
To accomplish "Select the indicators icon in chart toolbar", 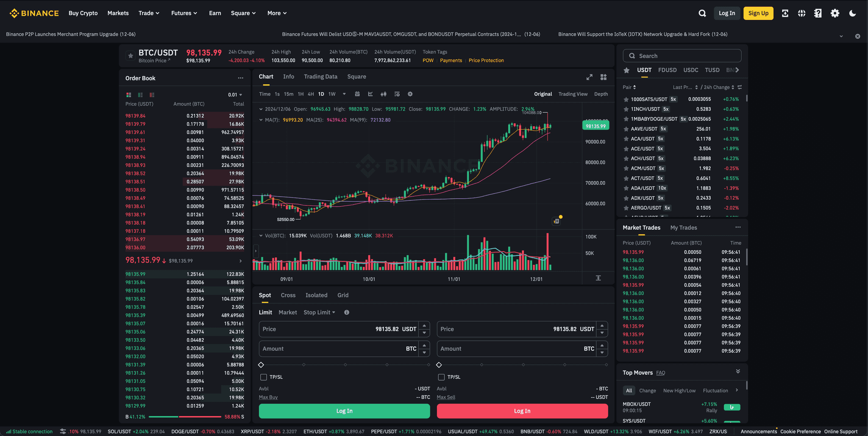I will pos(370,94).
